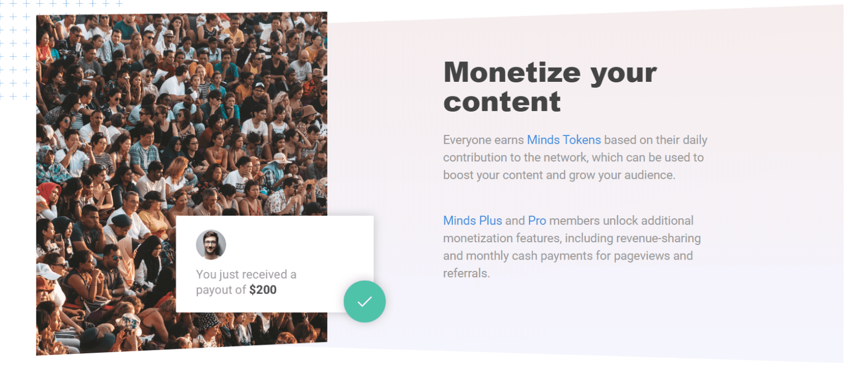
Task: Click the 'Everyone earns' text
Action: (483, 140)
